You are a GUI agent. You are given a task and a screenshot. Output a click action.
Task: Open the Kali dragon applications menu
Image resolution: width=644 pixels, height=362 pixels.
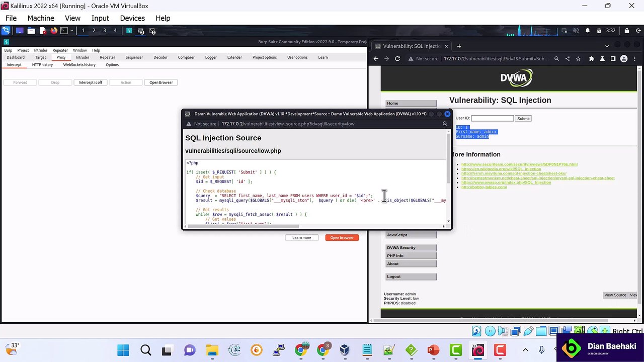tap(6, 30)
